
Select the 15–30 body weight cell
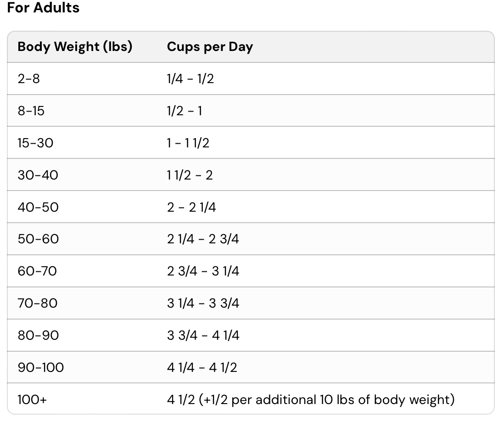click(x=35, y=143)
